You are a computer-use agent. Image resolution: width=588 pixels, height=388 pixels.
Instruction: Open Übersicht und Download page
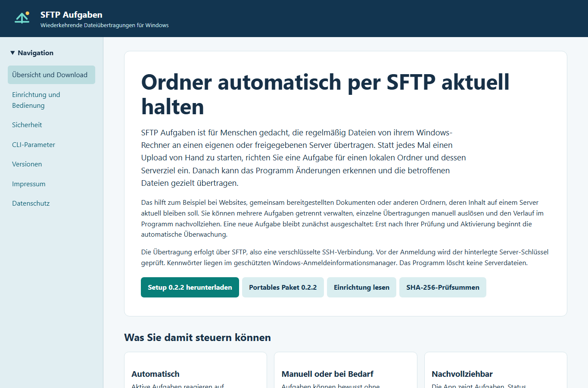[51, 75]
